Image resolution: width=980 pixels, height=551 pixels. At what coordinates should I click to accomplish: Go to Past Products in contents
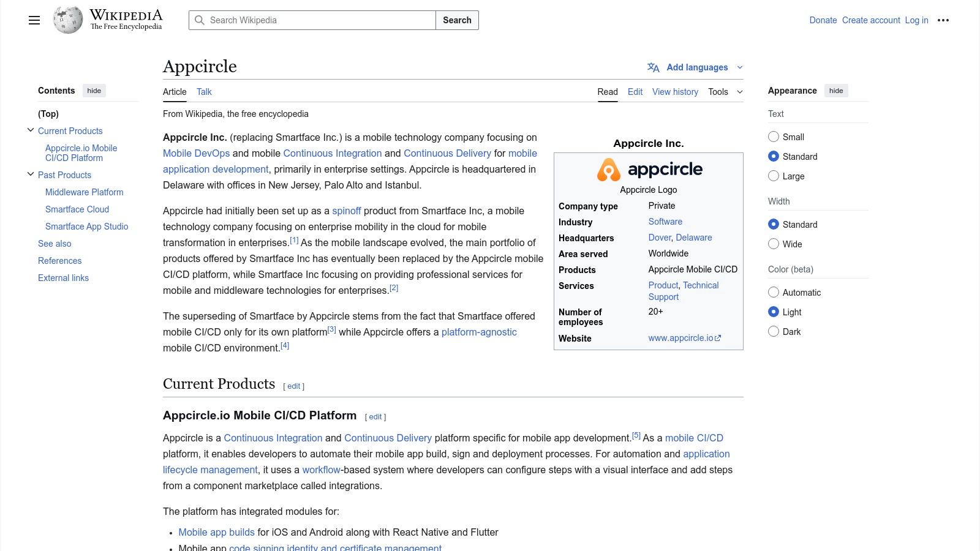coord(64,175)
